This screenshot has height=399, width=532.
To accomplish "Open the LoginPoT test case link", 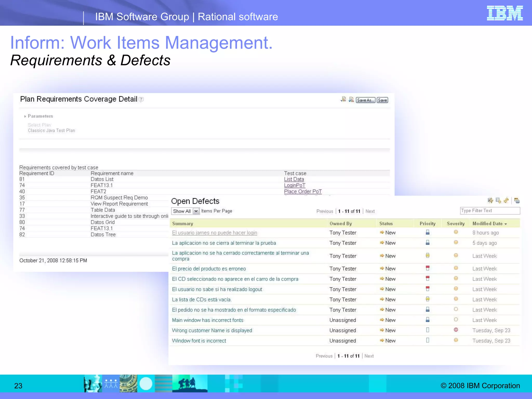I will click(x=295, y=185).
